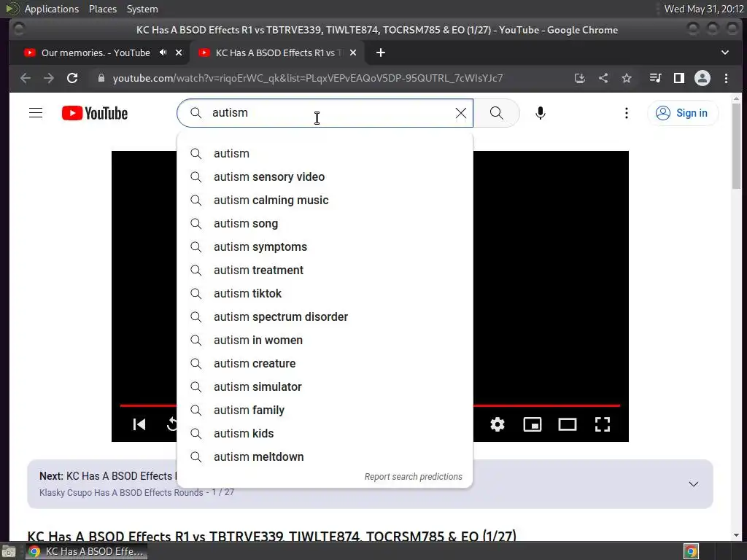The image size is (747, 560).
Task: Go forward in browser history
Action: [x=49, y=78]
